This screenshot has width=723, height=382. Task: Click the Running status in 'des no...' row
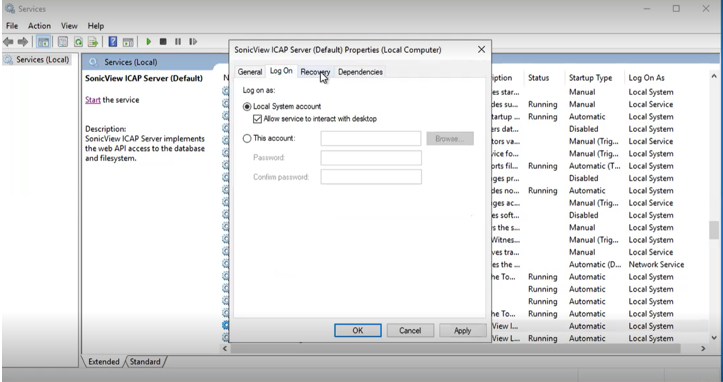[x=542, y=191]
